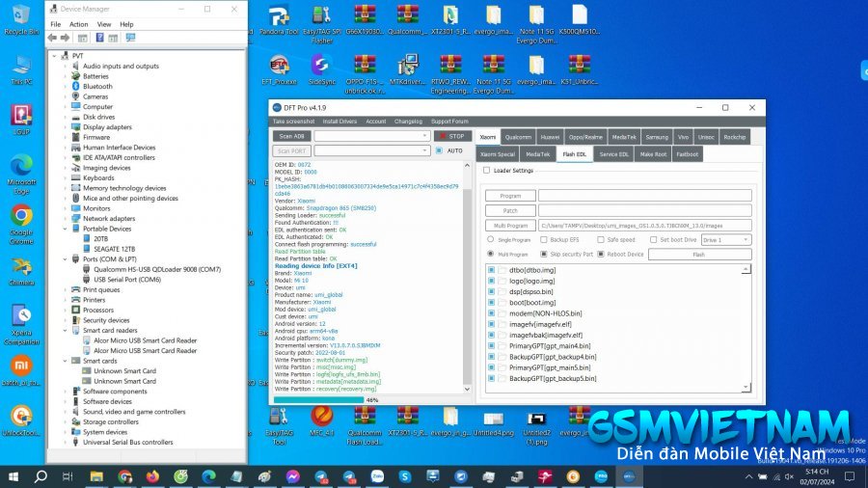
Task: Open Install Drivers menu in DFT Pro
Action: (x=339, y=122)
